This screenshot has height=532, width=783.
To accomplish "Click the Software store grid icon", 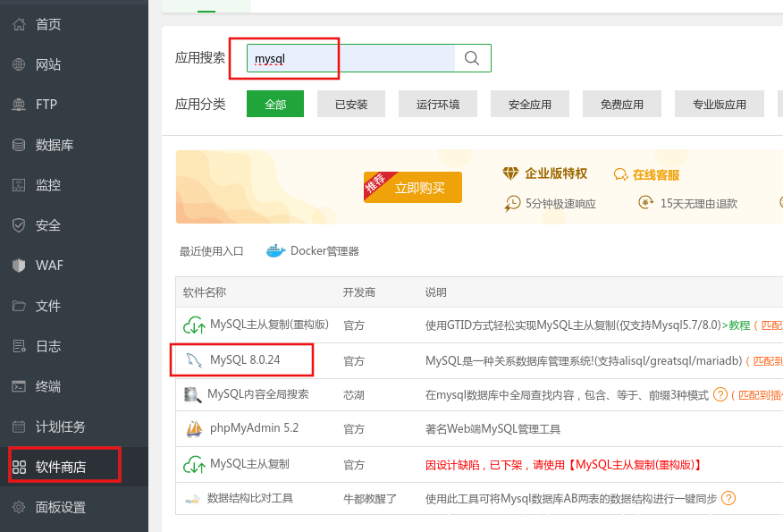I will pyautogui.click(x=19, y=467).
